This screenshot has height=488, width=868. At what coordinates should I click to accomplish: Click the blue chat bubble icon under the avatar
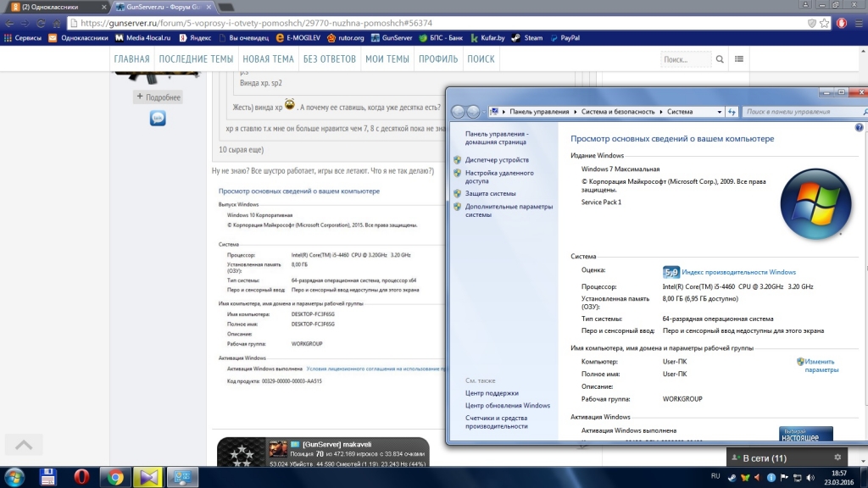(x=158, y=118)
